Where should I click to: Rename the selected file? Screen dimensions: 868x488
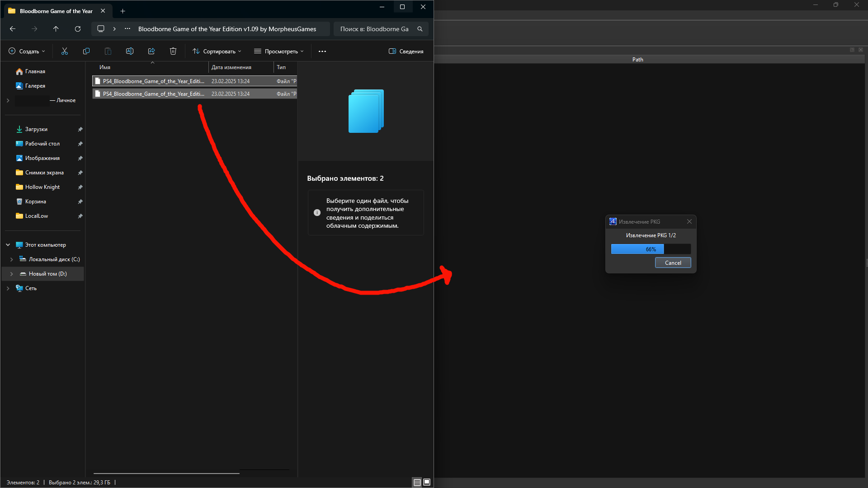[130, 52]
